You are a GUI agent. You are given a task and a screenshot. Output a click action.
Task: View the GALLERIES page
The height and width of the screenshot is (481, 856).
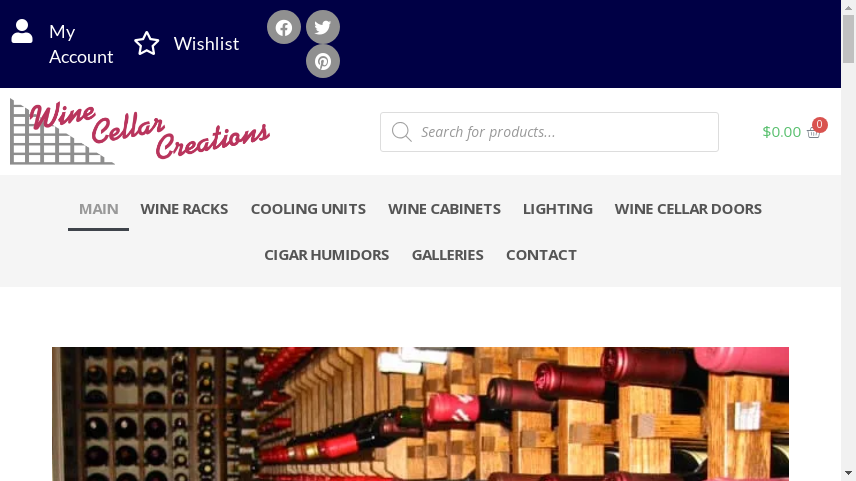(447, 254)
